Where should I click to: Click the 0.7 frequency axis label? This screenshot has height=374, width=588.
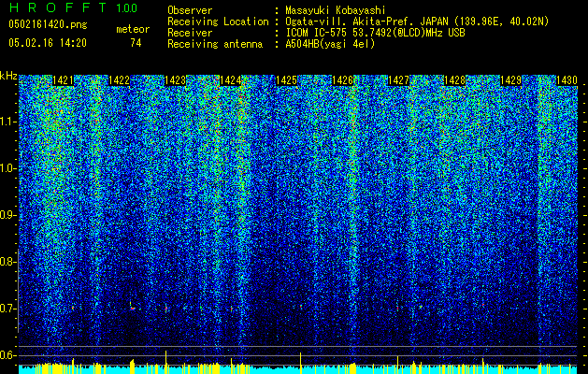coord(7,309)
